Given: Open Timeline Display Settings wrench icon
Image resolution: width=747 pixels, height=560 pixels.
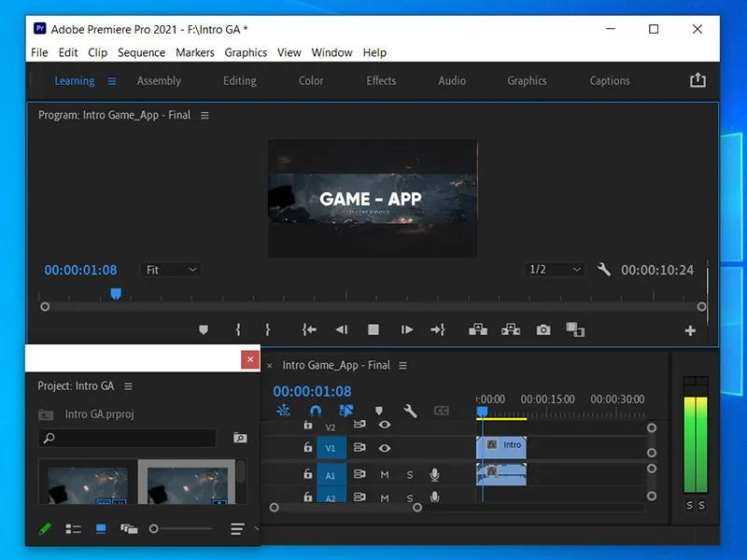Looking at the screenshot, I should tap(410, 412).
